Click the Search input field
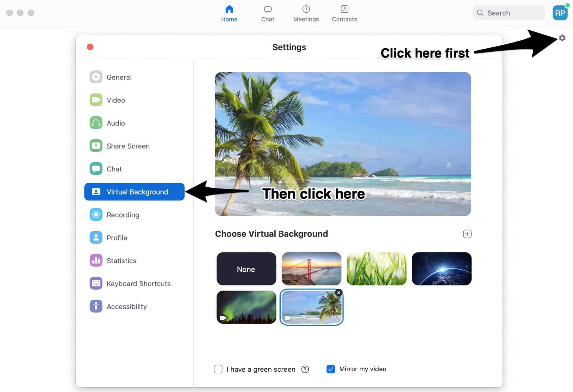Viewport: 573px width, 392px height. pos(509,13)
